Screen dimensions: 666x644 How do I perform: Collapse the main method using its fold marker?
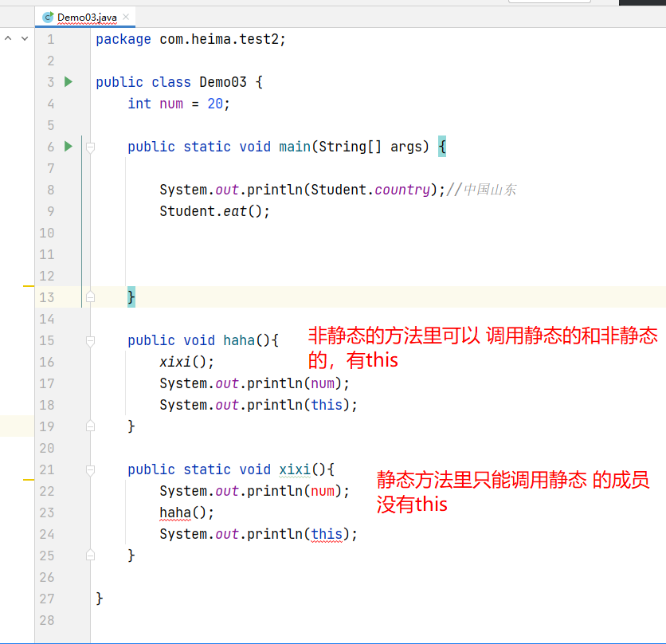[90, 146]
